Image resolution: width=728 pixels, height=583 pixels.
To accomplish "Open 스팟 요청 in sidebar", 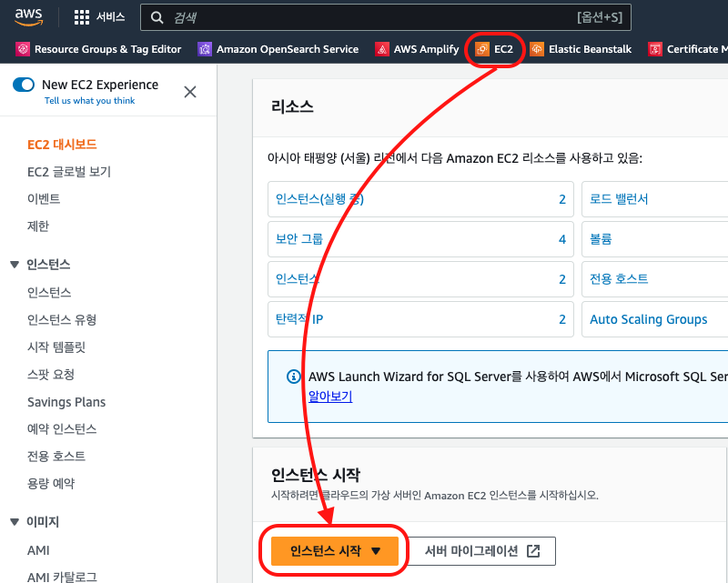I will tap(51, 375).
